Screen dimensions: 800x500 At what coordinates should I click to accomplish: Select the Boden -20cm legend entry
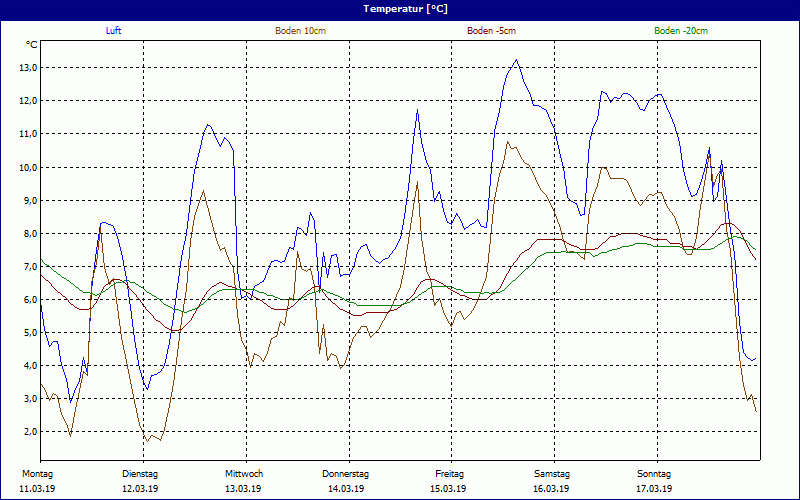click(x=681, y=31)
